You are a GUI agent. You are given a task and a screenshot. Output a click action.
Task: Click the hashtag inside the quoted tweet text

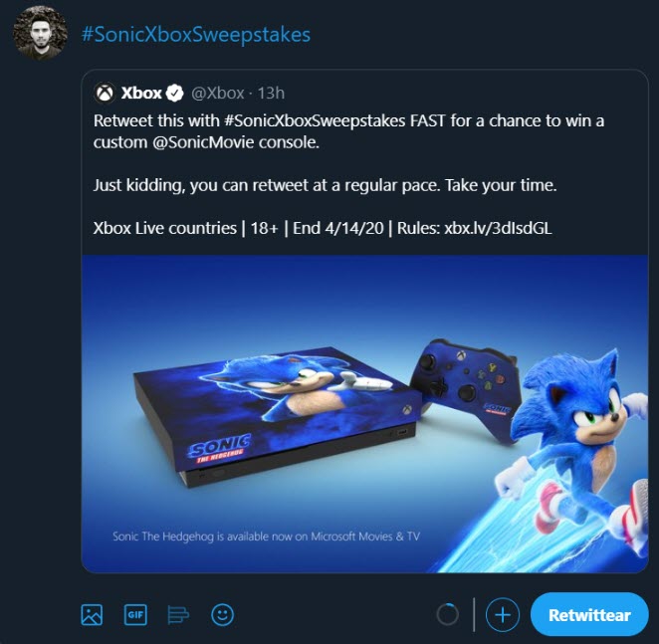pyautogui.click(x=304, y=121)
